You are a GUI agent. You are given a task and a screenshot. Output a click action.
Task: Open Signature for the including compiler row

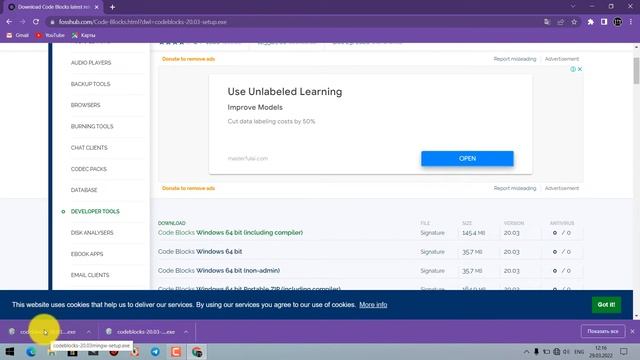432,233
